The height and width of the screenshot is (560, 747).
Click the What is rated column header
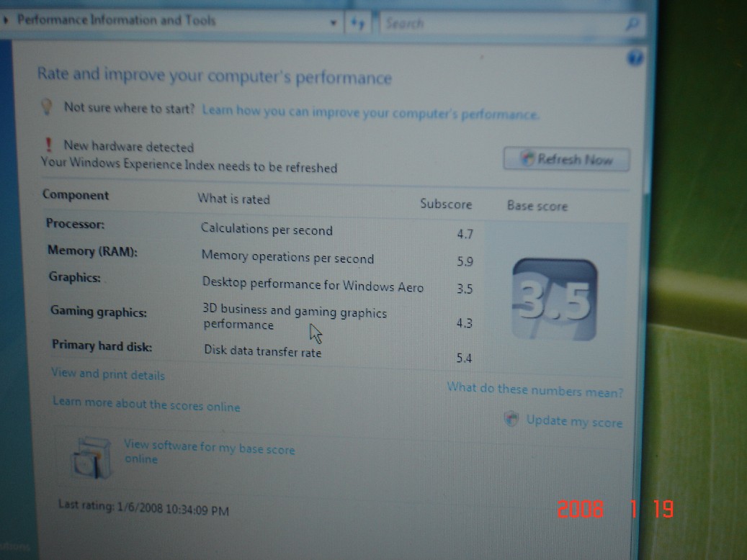(233, 199)
